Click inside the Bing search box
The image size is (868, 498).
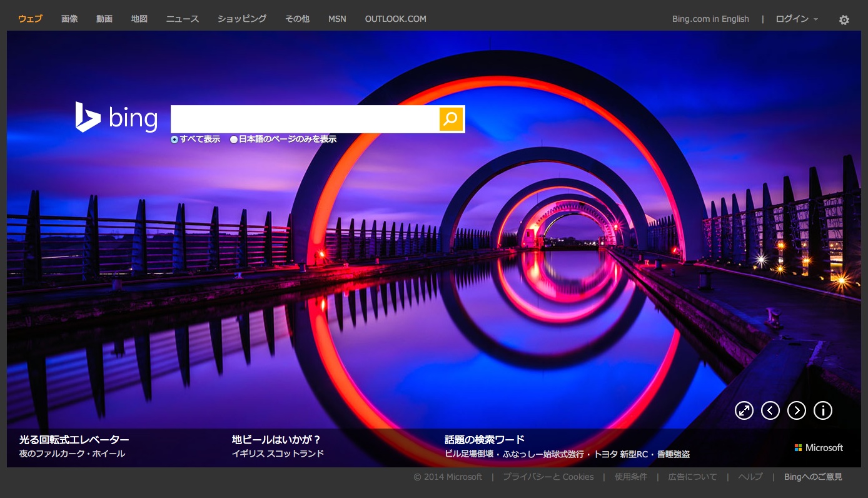[305, 119]
